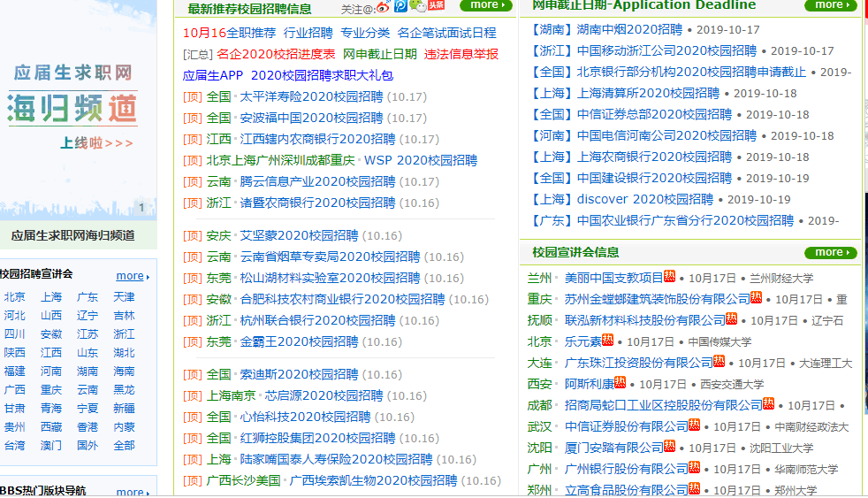868x498 pixels.
Task: Open 陆家嘴国泰人寿保险2020校园招聘 posting
Action: (336, 460)
